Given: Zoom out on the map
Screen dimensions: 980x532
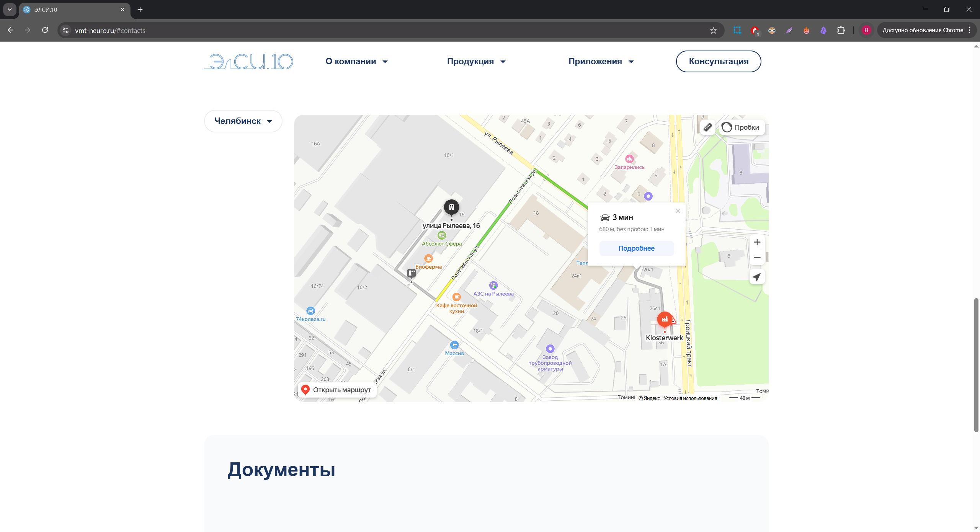Looking at the screenshot, I should tap(757, 258).
